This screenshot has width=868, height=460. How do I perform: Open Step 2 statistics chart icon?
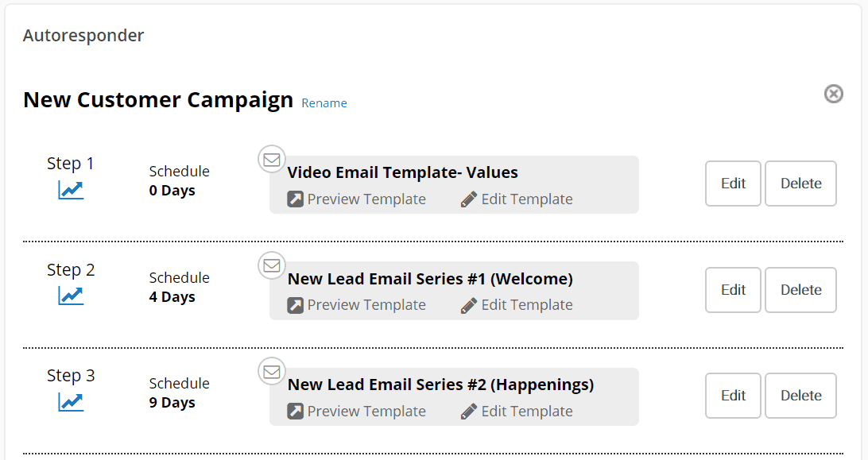(x=71, y=296)
